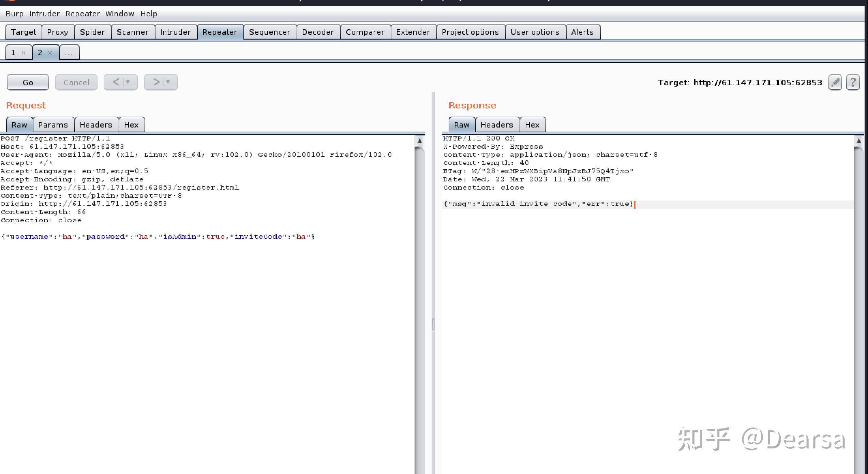Click in the request body JSON text

[x=158, y=237]
